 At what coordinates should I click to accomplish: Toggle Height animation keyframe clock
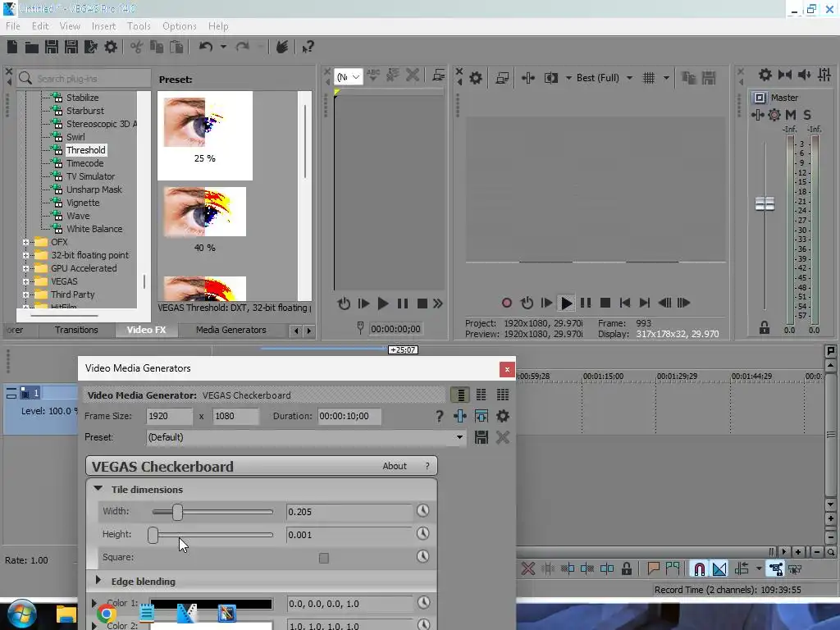pyautogui.click(x=423, y=534)
